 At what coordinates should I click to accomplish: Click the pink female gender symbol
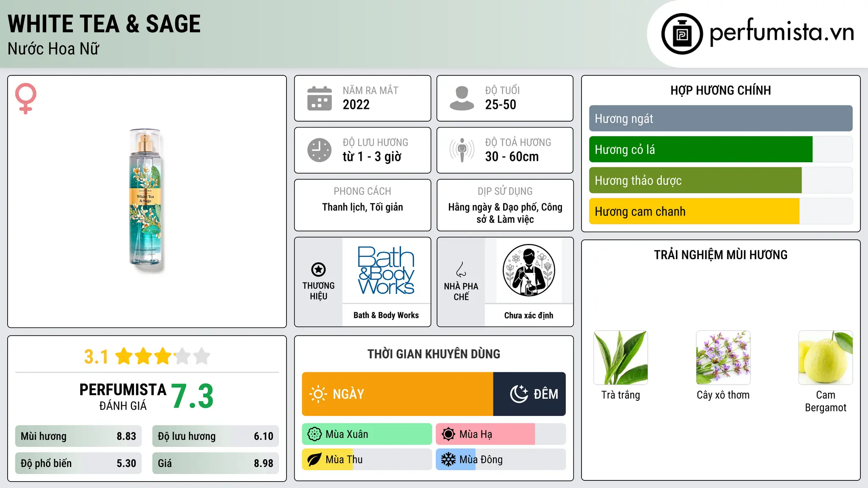tap(26, 98)
